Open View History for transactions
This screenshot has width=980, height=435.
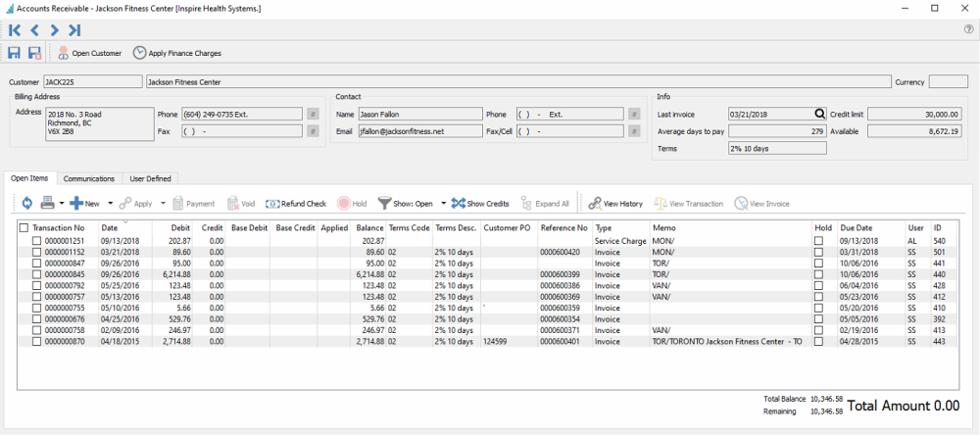(x=615, y=204)
